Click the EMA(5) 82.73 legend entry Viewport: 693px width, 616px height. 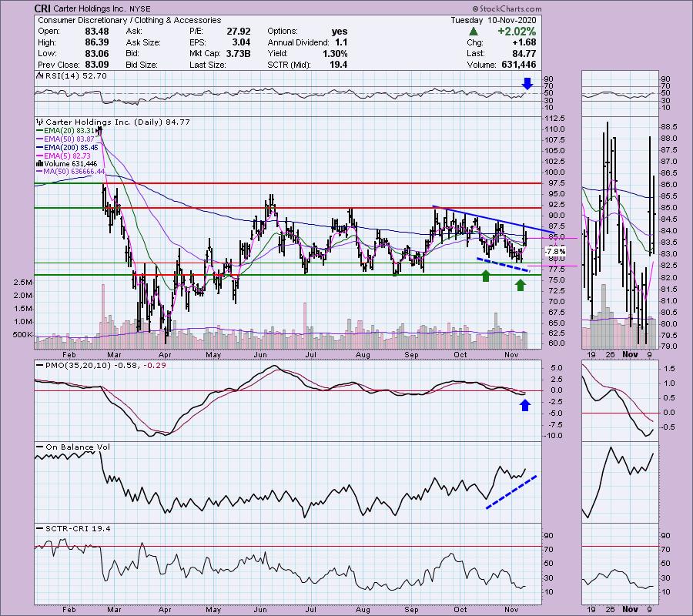click(68, 156)
